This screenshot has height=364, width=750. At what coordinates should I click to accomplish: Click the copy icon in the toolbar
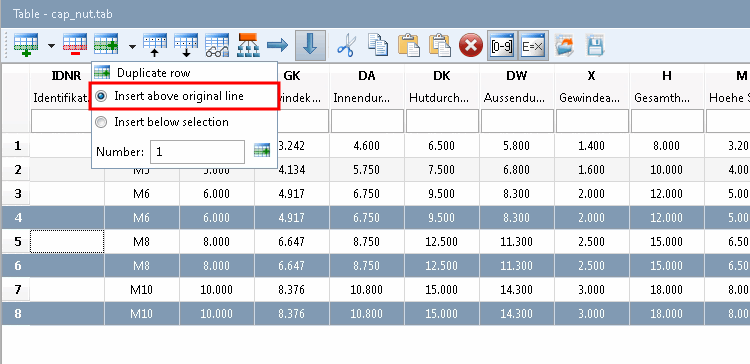tap(378, 45)
